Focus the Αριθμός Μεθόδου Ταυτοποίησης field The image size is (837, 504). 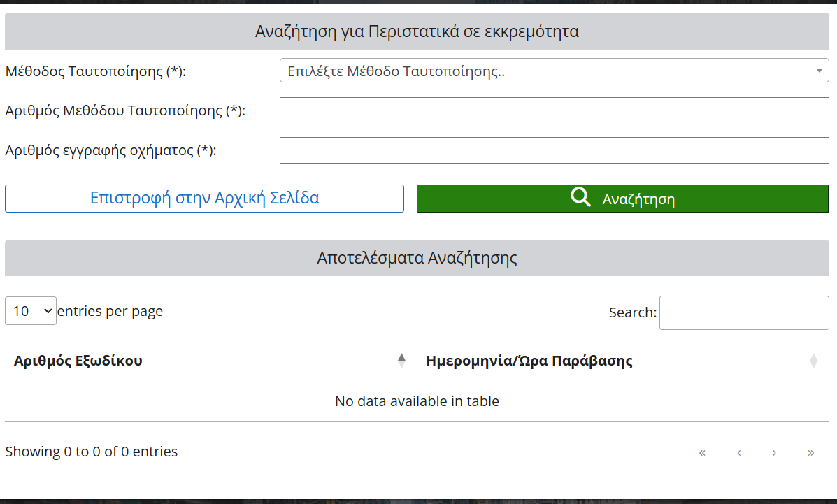554,110
